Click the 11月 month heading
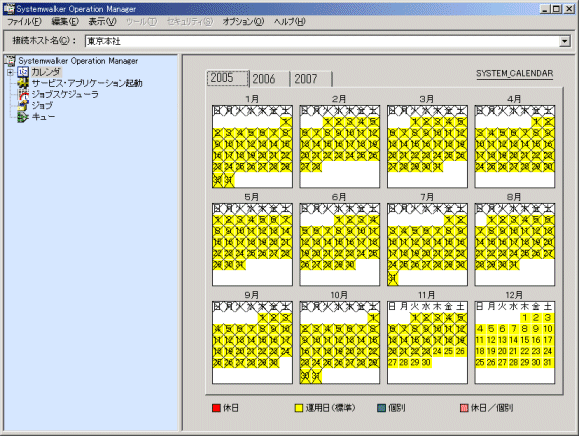 coord(426,295)
